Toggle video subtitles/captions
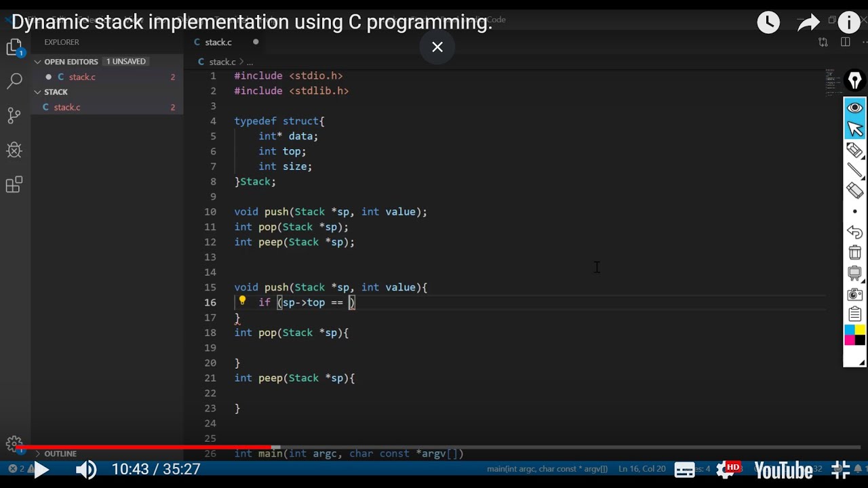 click(x=685, y=470)
